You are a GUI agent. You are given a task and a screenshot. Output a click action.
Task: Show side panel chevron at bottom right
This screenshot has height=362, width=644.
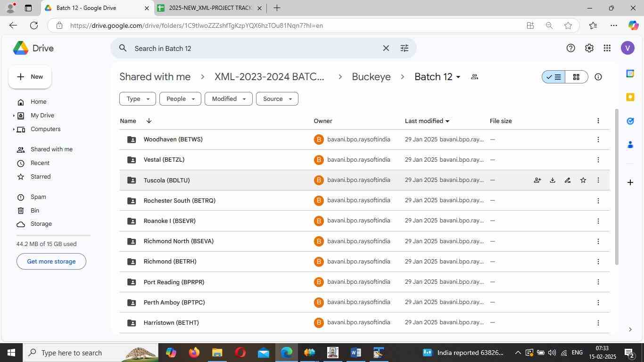(630, 329)
